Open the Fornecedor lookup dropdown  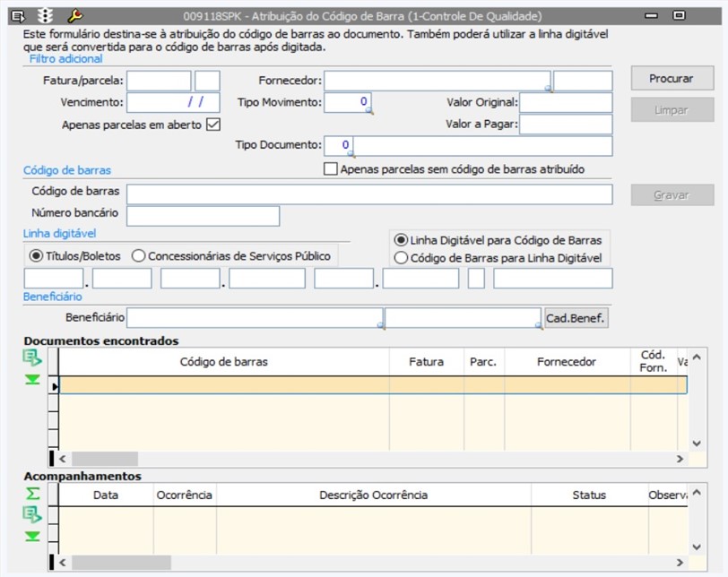click(x=548, y=89)
